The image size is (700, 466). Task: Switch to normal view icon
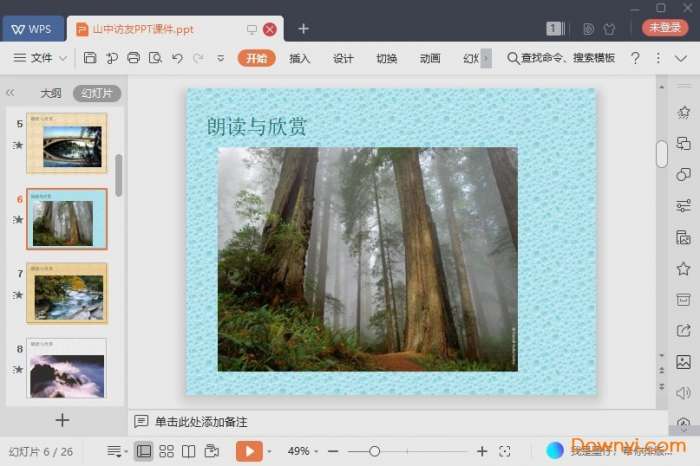(144, 451)
